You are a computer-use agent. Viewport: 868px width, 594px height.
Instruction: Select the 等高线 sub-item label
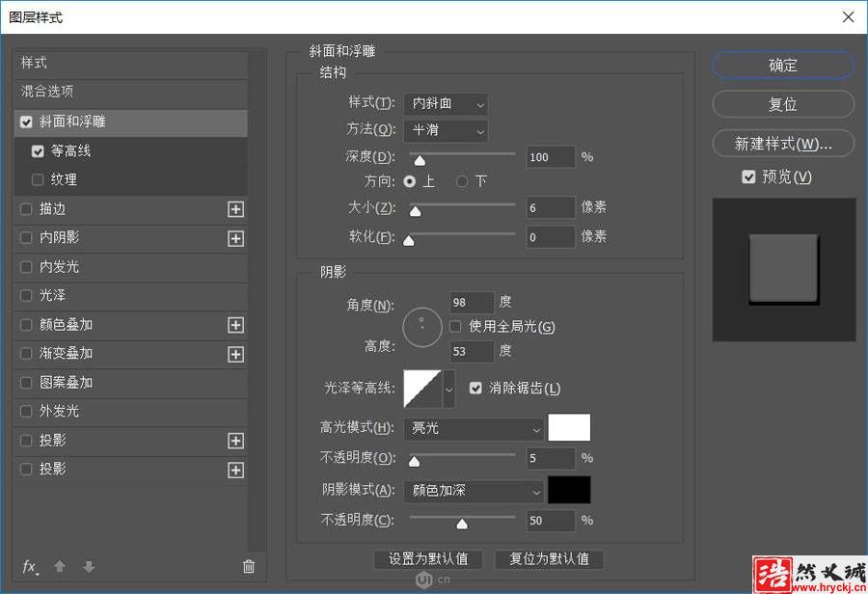point(70,151)
